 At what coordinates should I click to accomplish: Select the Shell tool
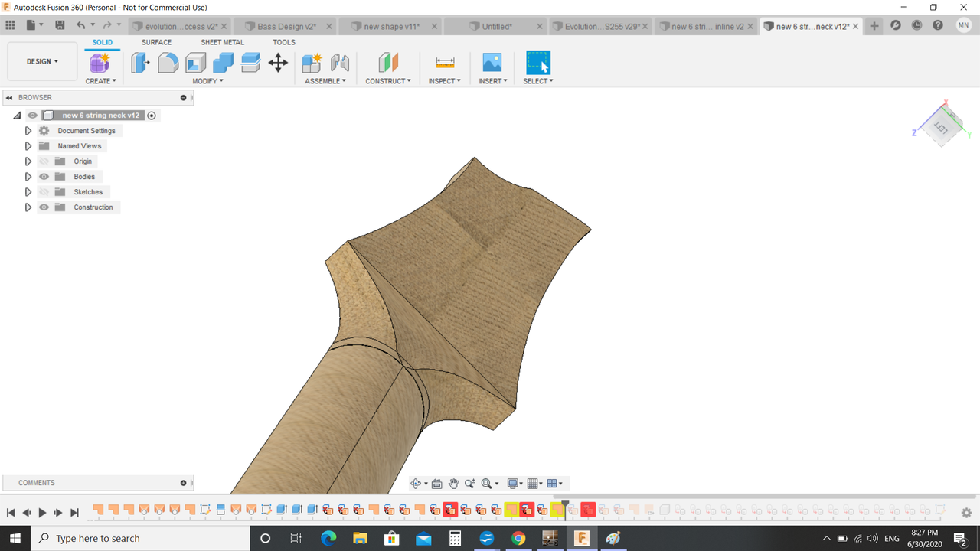[196, 62]
